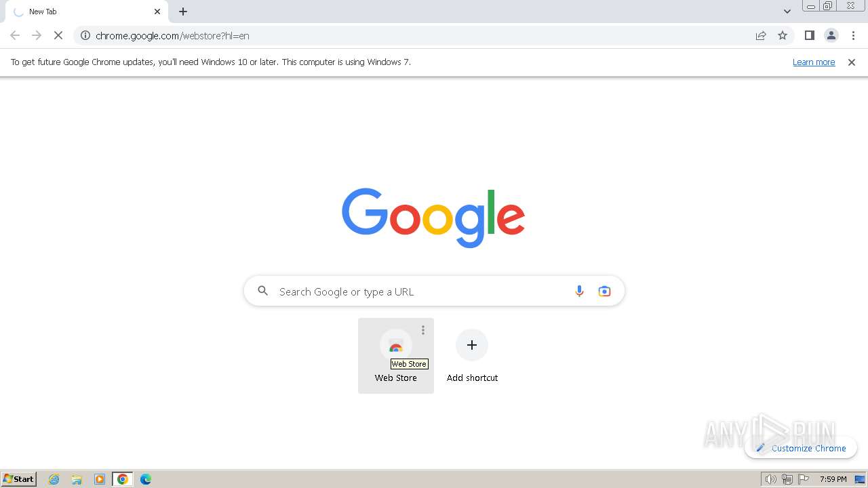This screenshot has width=868, height=488.
Task: Open Windows Explorer folder in taskbar
Action: [77, 479]
